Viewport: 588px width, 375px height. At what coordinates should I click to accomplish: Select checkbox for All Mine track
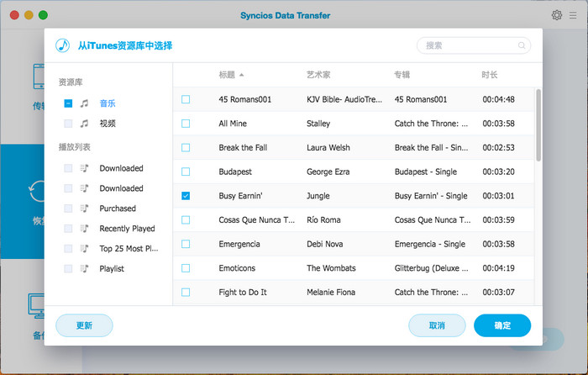tap(186, 124)
